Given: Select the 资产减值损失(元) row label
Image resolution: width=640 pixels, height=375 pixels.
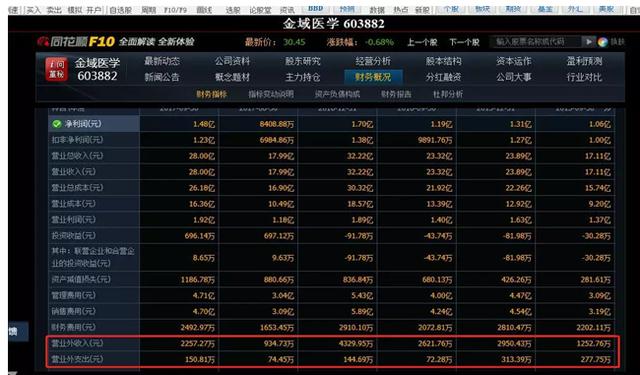Looking at the screenshot, I should coord(81,279).
